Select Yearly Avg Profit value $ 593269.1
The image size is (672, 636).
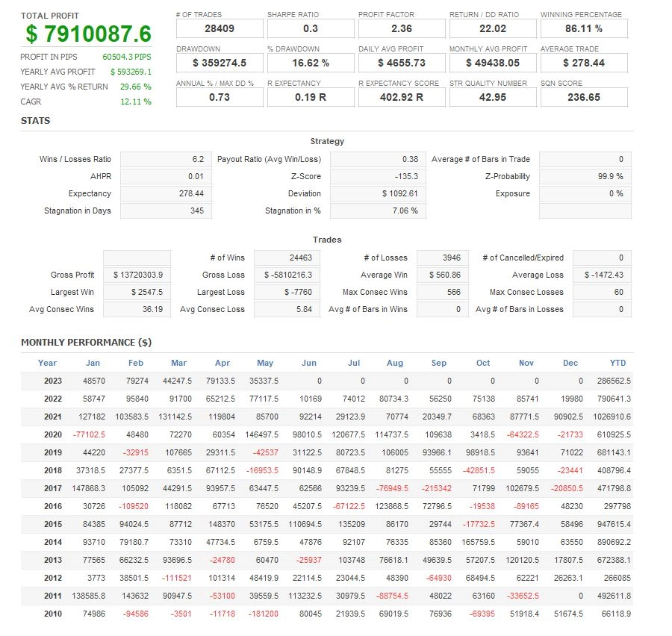coord(131,72)
